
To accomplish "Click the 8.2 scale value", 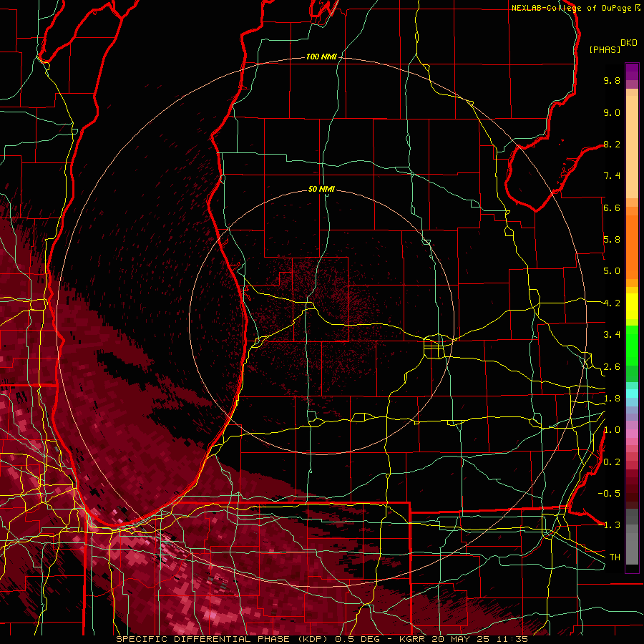I will 612,144.
